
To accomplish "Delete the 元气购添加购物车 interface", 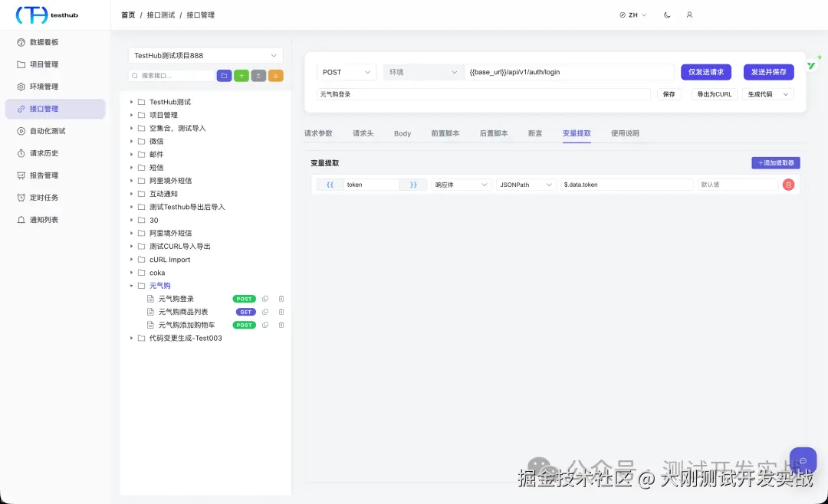I will 281,325.
